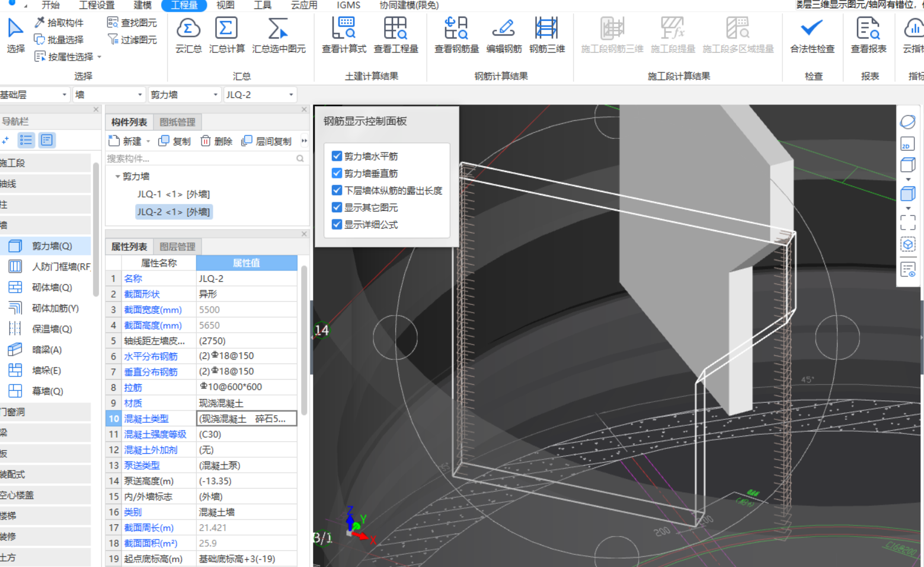Switch navigation bar to list view icon
Image resolution: width=924 pixels, height=567 pixels.
coord(26,140)
